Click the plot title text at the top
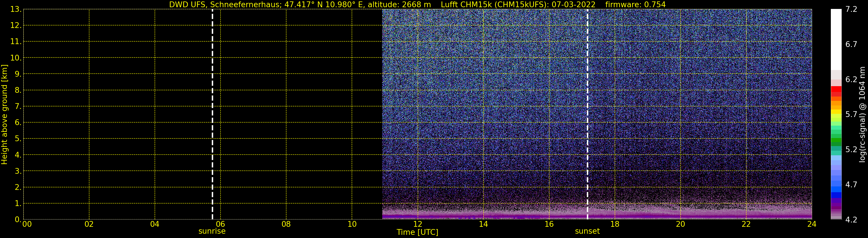 [x=417, y=5]
